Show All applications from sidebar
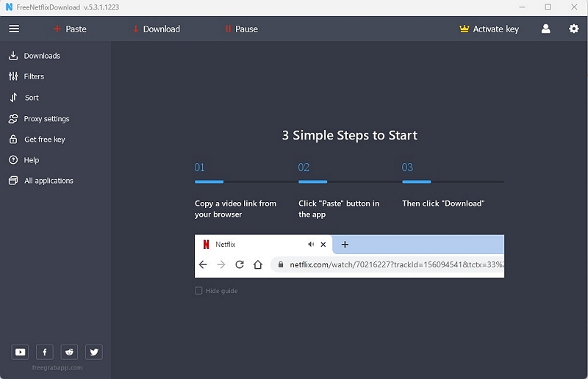 click(49, 181)
